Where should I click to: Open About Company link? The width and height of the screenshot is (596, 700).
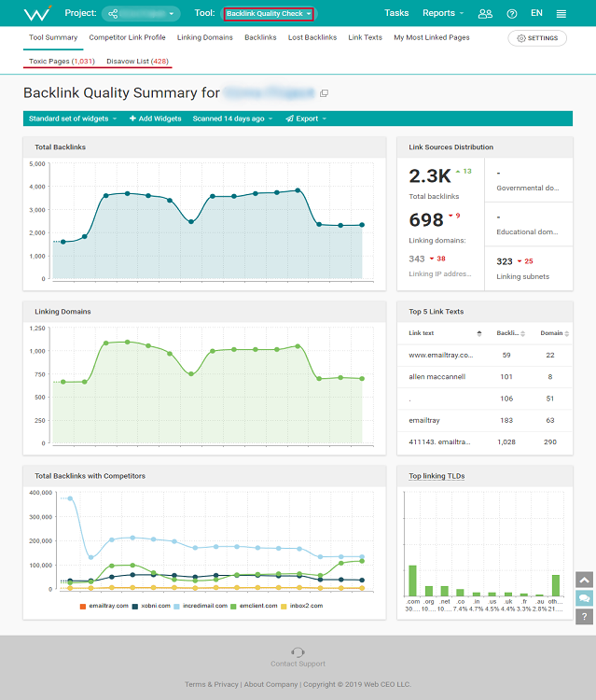[x=270, y=684]
